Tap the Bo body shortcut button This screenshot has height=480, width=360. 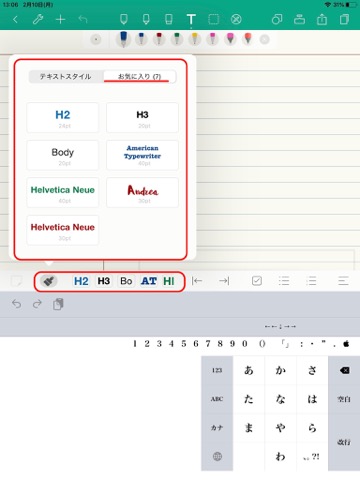(x=126, y=281)
